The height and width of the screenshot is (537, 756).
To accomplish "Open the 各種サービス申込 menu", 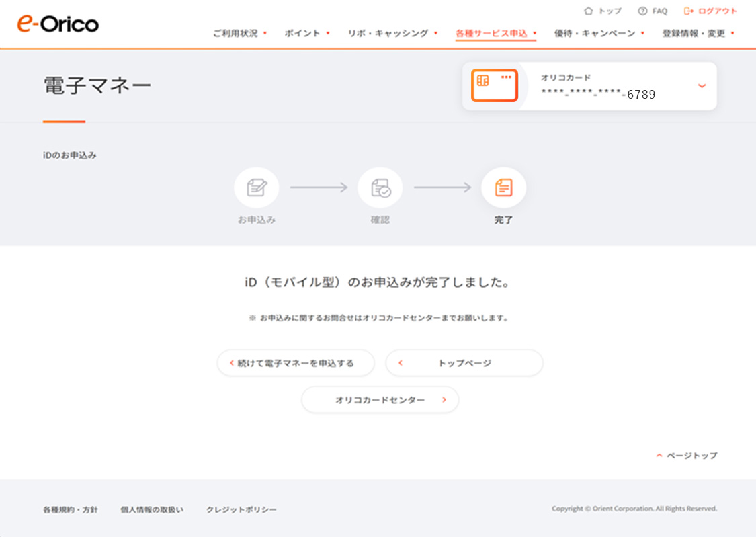I will click(x=496, y=33).
